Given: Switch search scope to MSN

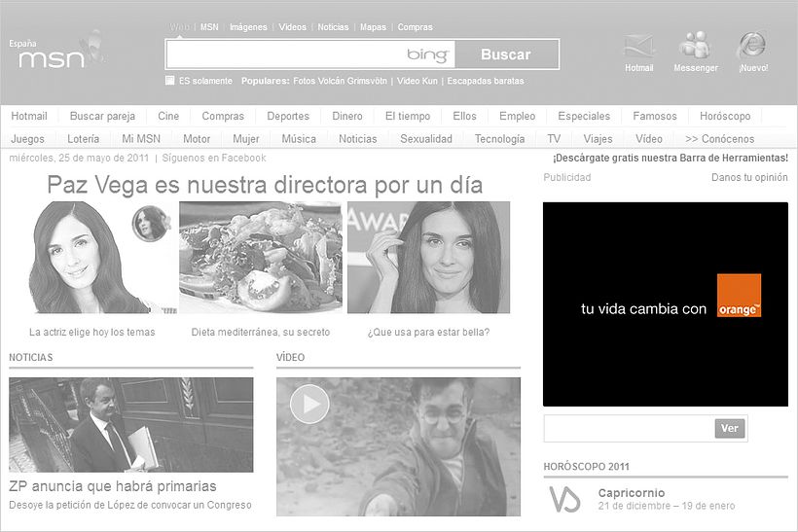Looking at the screenshot, I should click(x=209, y=27).
